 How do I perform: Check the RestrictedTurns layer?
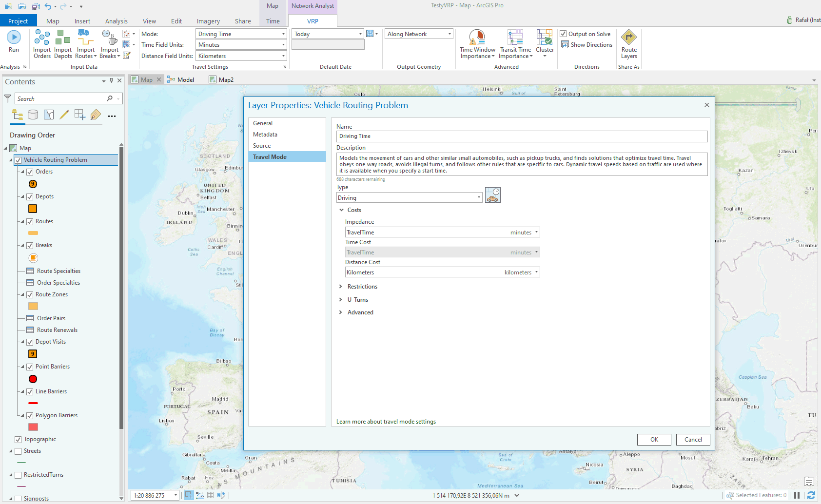coord(18,475)
